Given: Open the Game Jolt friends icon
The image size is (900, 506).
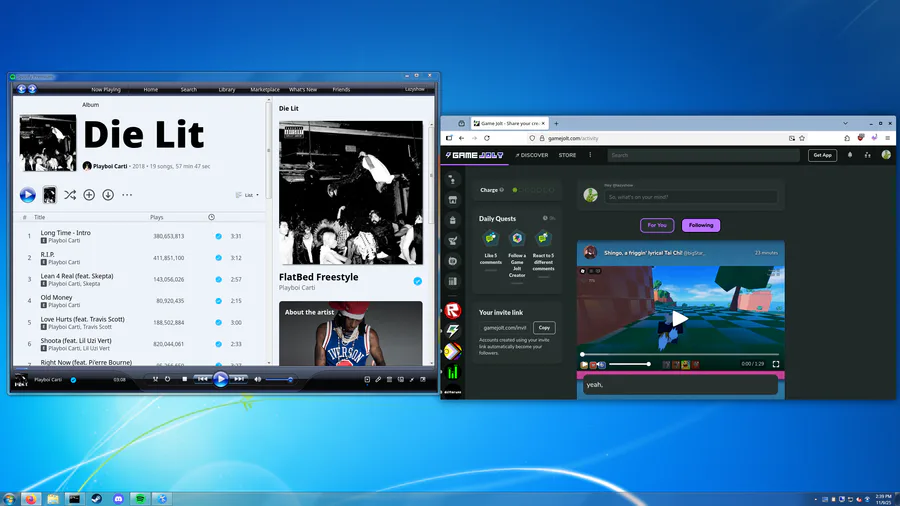Looking at the screenshot, I should coord(867,155).
